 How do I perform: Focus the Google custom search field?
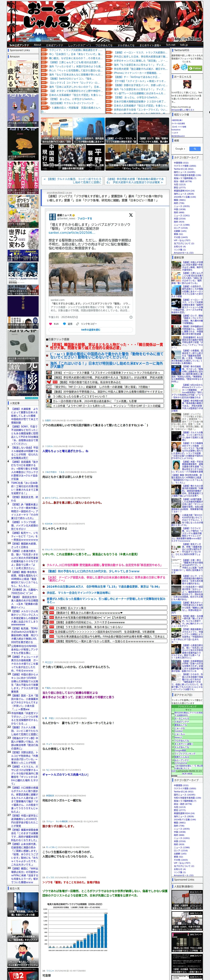click(x=180, y=149)
